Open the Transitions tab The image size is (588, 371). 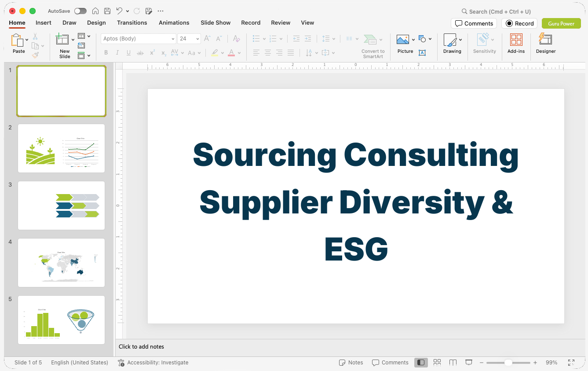[x=132, y=22]
